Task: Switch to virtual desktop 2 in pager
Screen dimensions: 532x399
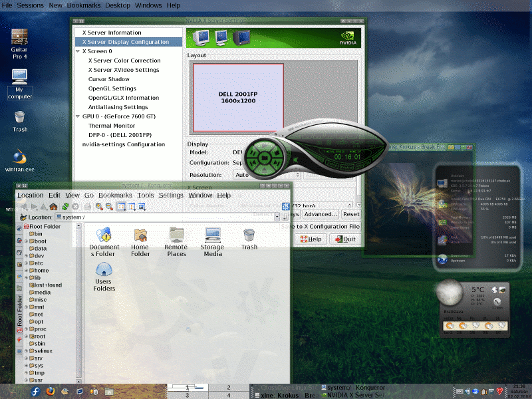Action: [x=229, y=387]
